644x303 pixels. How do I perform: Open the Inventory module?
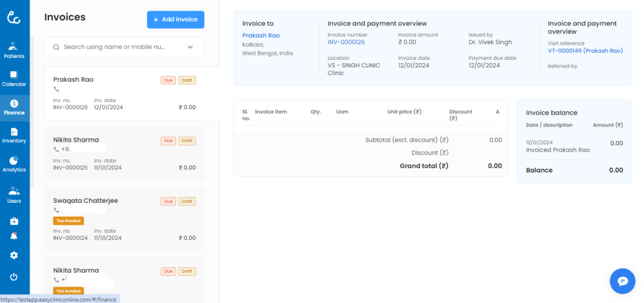coord(14,135)
